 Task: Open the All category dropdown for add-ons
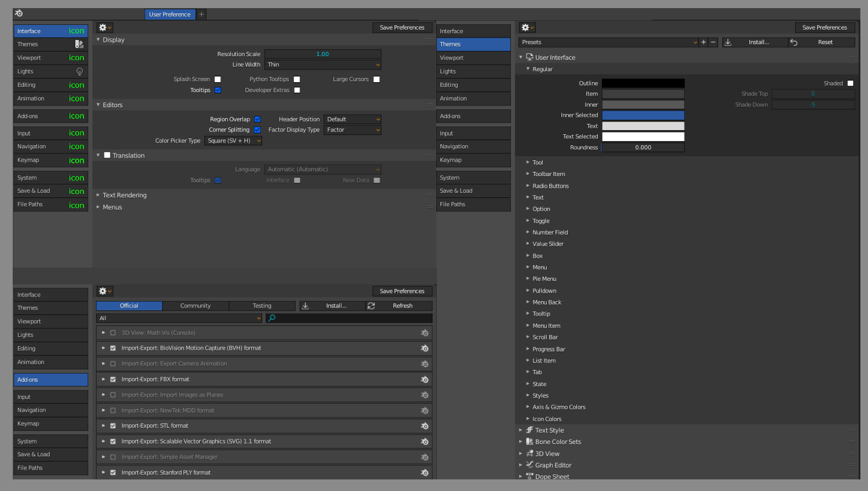[179, 318]
